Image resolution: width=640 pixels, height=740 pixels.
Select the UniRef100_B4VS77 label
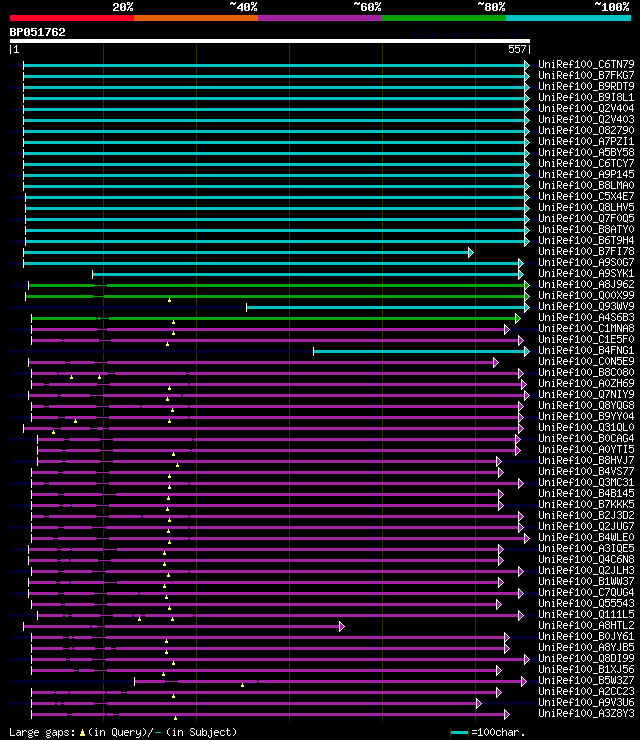(586, 471)
